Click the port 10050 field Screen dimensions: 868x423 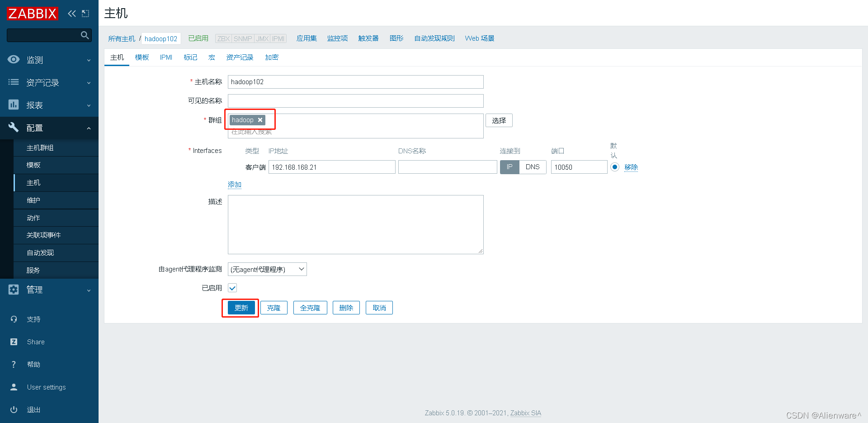pyautogui.click(x=579, y=167)
